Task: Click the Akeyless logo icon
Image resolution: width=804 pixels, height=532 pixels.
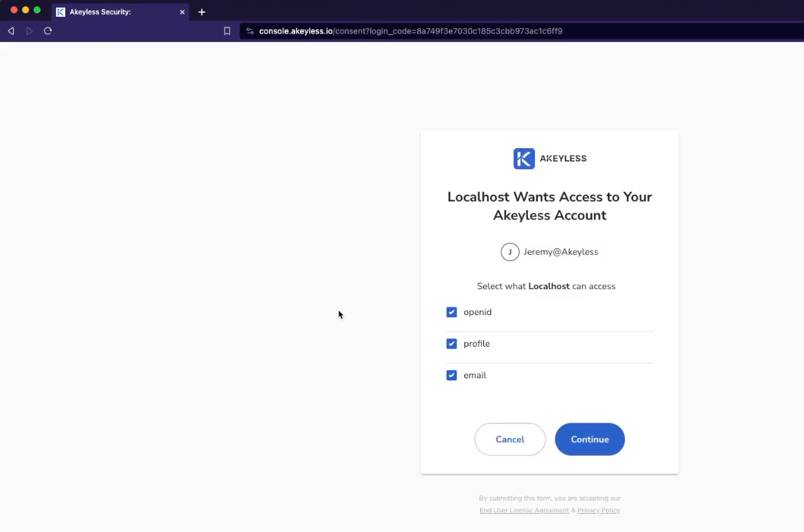Action: coord(524,159)
